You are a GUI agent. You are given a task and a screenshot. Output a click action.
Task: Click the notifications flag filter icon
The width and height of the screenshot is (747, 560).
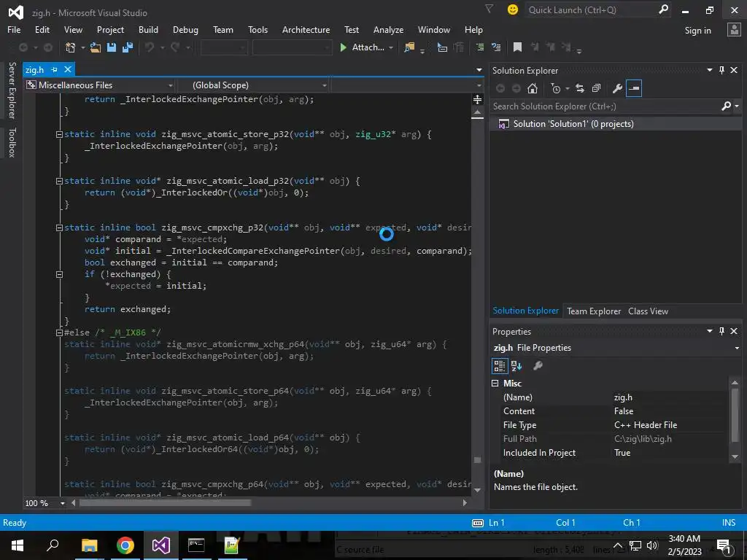[x=489, y=9]
